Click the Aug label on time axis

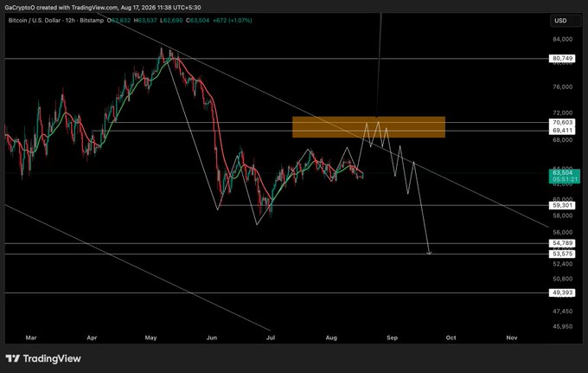click(331, 338)
